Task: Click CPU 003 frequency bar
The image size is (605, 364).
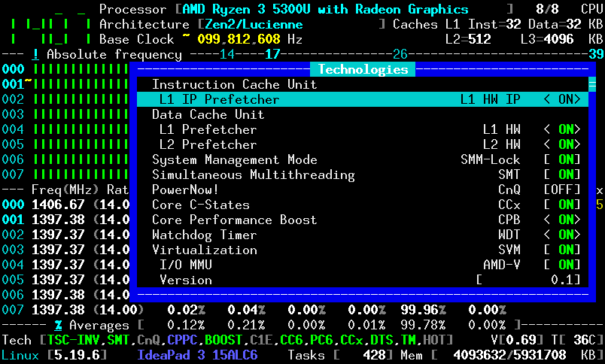Action: [x=81, y=114]
